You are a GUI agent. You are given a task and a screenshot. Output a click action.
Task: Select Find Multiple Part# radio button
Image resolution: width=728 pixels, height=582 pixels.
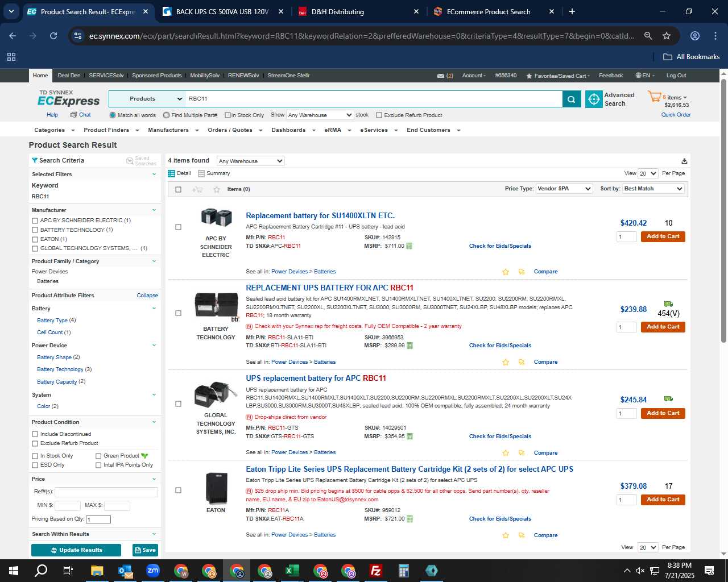(166, 115)
